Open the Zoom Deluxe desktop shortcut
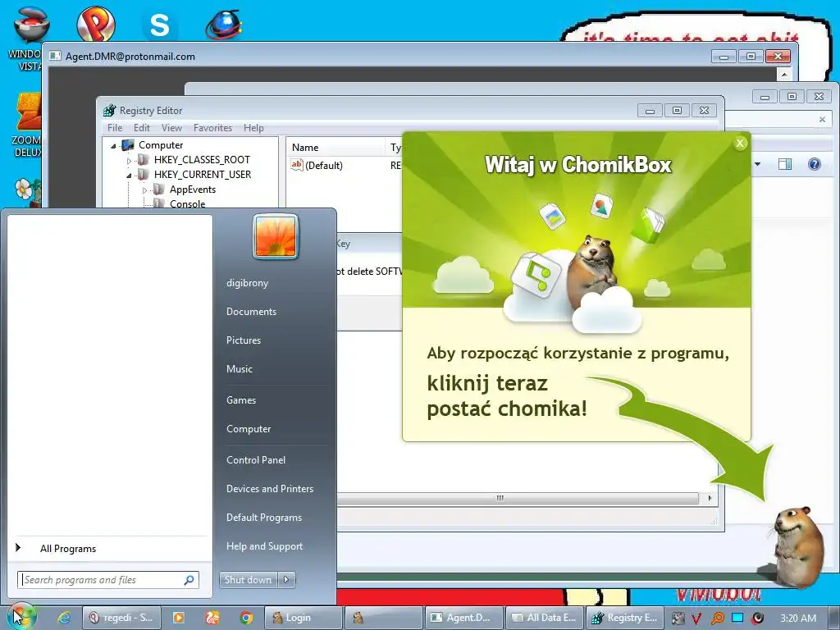 [x=28, y=125]
